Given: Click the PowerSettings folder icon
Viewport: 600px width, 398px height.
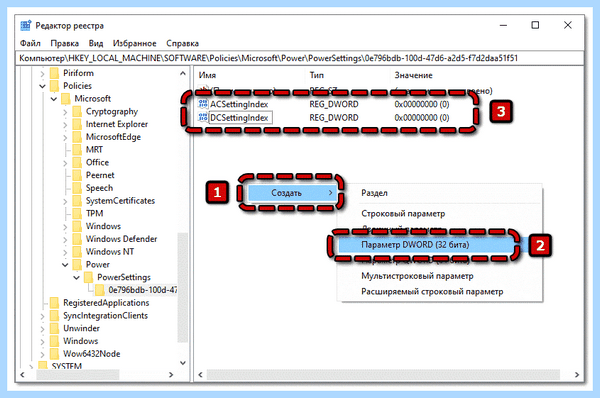Looking at the screenshot, I should (88, 277).
